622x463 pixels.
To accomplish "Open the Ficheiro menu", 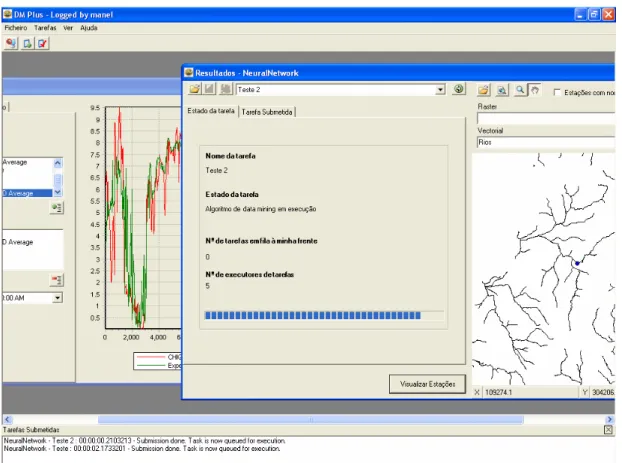I will (x=16, y=28).
